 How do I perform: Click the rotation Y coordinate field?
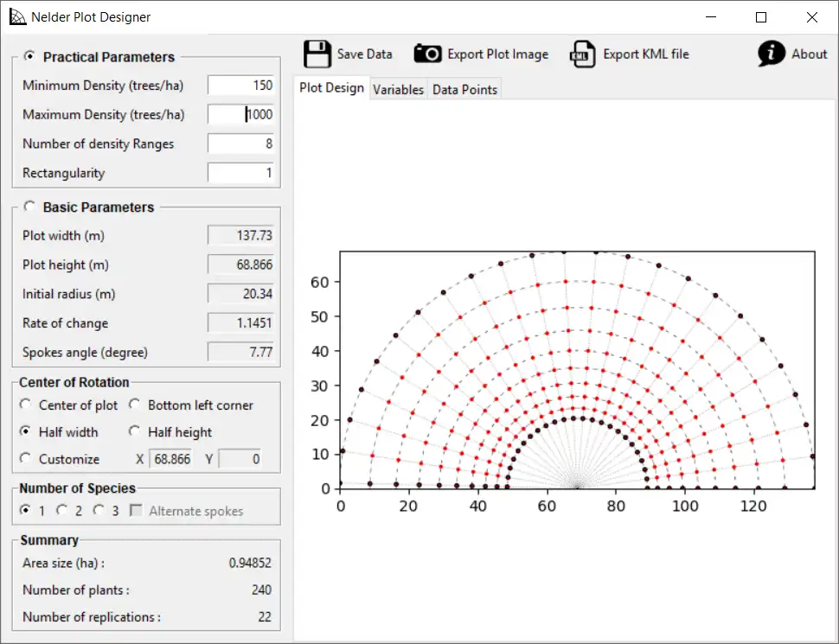[x=240, y=459]
